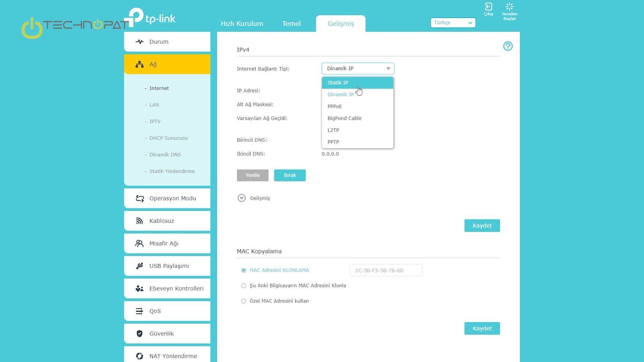Open the Türkçe language dropdown
This screenshot has width=644, height=362.
point(453,23)
